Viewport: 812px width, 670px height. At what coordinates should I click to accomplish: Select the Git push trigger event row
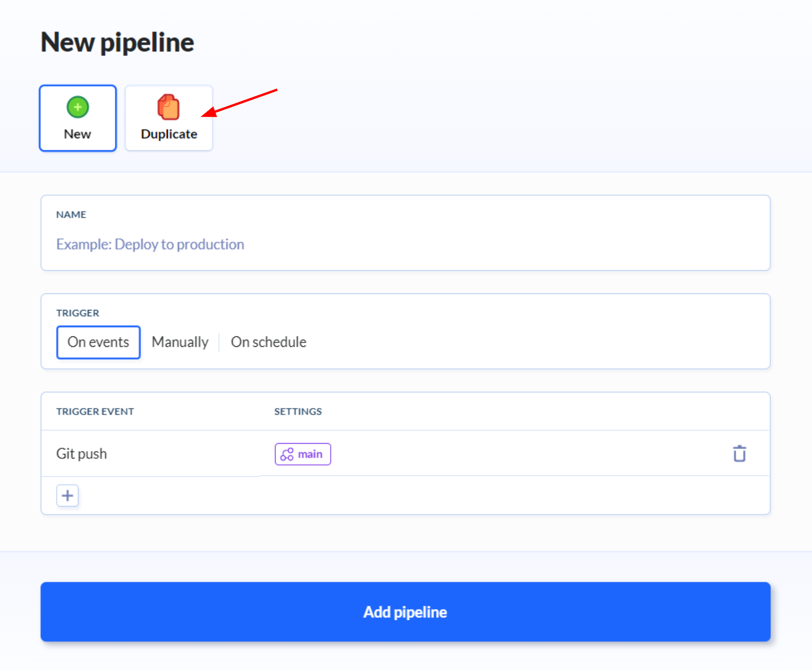point(82,454)
